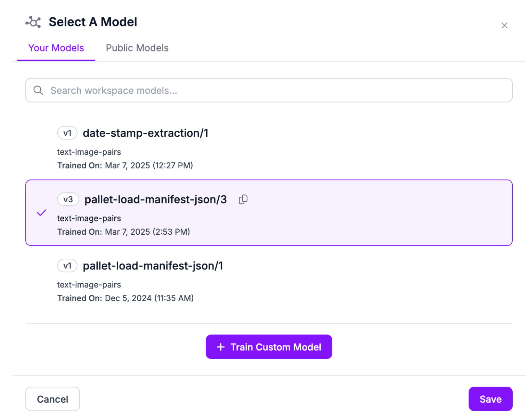The width and height of the screenshot is (529, 420).
Task: Click the v1 badge for pallet-load-manifest-json/1
Action: click(67, 266)
